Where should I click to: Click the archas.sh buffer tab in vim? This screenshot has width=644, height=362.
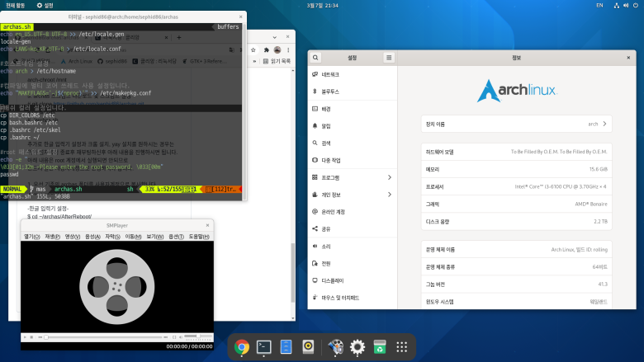tap(17, 26)
